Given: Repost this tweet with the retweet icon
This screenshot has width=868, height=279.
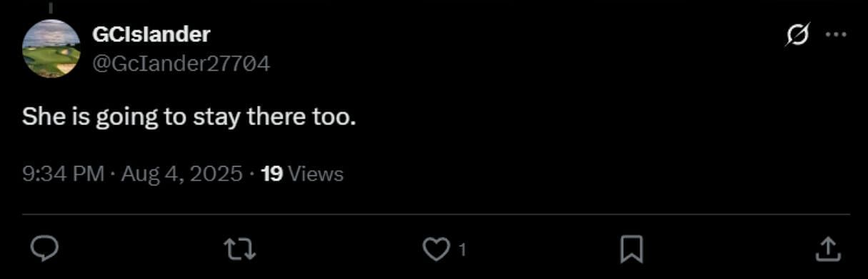Looking at the screenshot, I should point(239,249).
